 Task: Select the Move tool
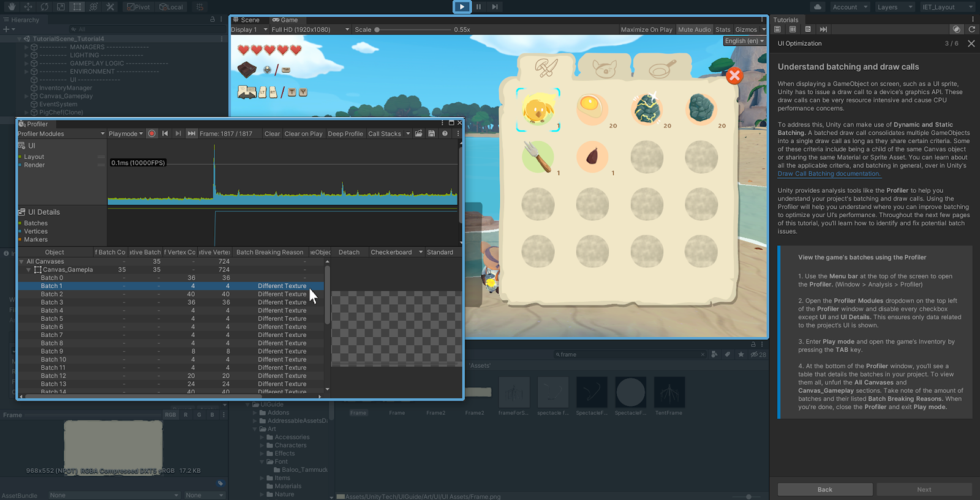(28, 7)
